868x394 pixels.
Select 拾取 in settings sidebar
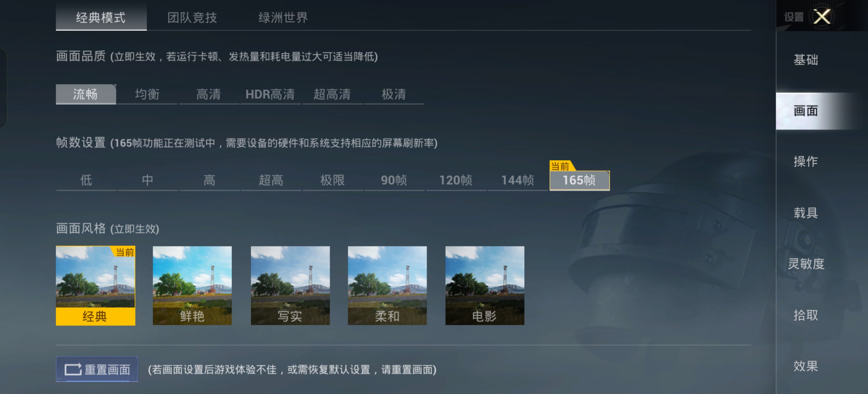click(x=806, y=315)
